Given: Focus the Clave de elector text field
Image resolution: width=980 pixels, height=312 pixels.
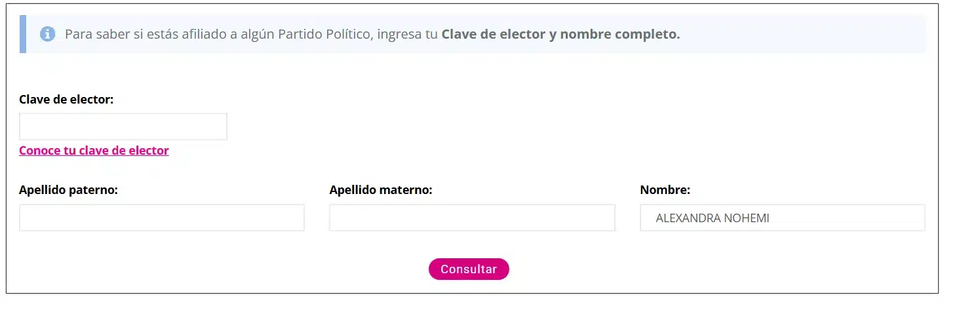Looking at the screenshot, I should coord(123,127).
